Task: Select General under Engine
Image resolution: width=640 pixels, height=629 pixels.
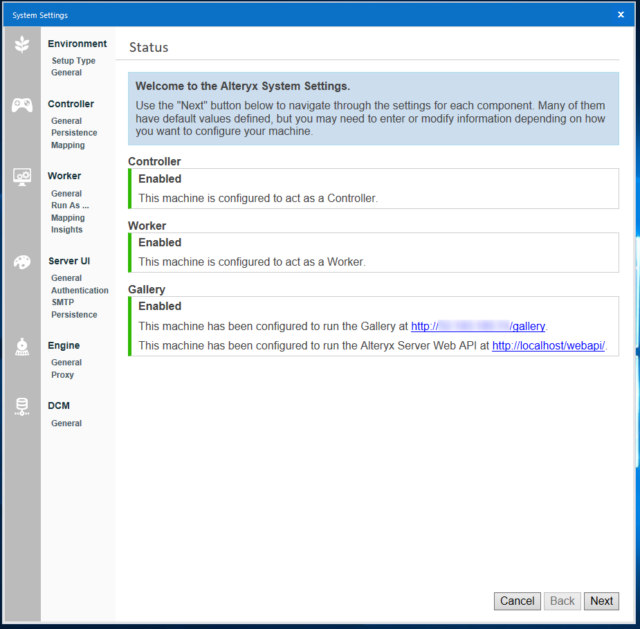Action: tap(66, 362)
